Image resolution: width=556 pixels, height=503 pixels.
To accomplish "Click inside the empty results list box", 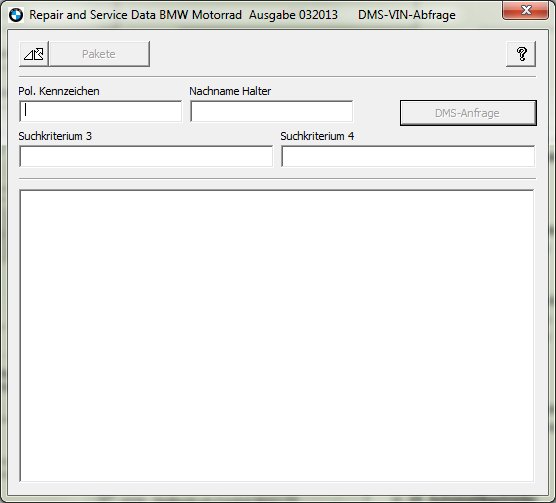I will click(x=277, y=336).
